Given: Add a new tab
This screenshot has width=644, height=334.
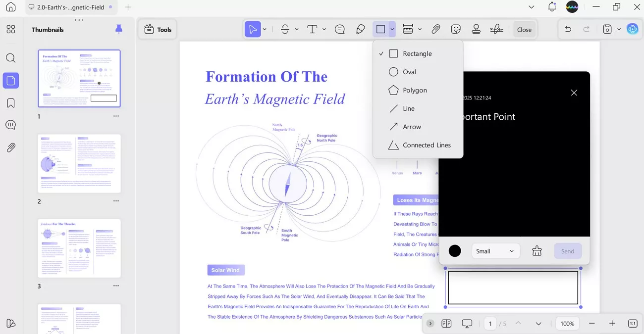Looking at the screenshot, I should [x=128, y=7].
